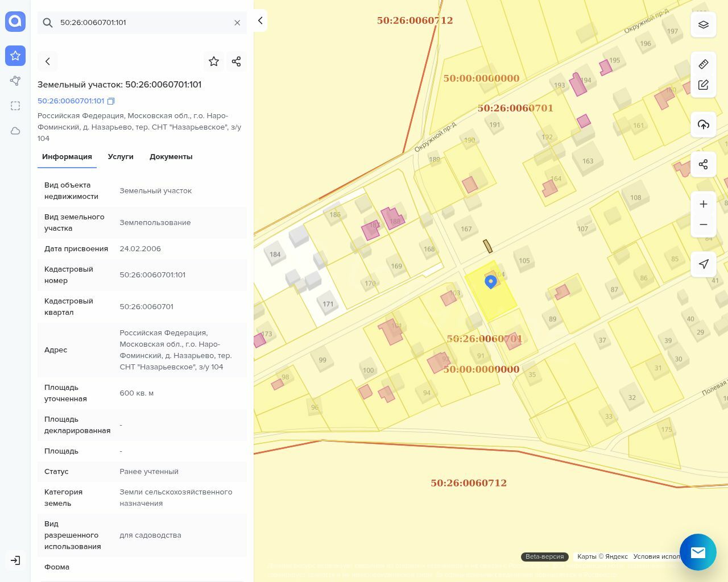Open the mail chat floating button

(x=698, y=552)
